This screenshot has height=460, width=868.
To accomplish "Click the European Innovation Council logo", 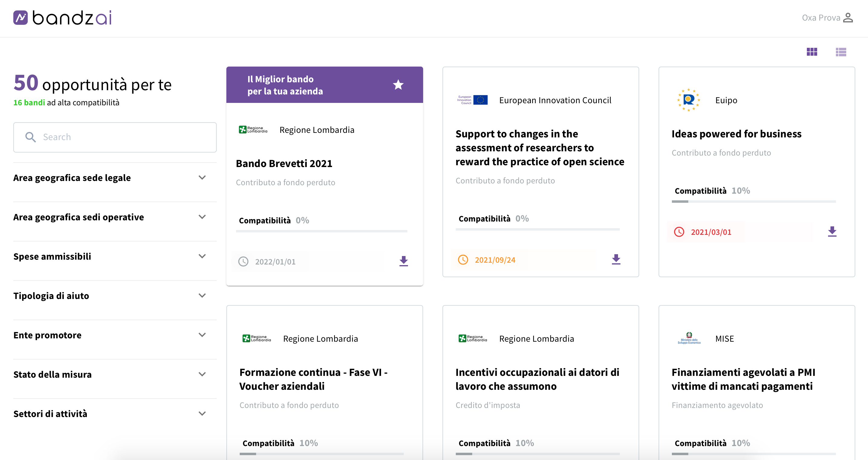I will pos(472,100).
